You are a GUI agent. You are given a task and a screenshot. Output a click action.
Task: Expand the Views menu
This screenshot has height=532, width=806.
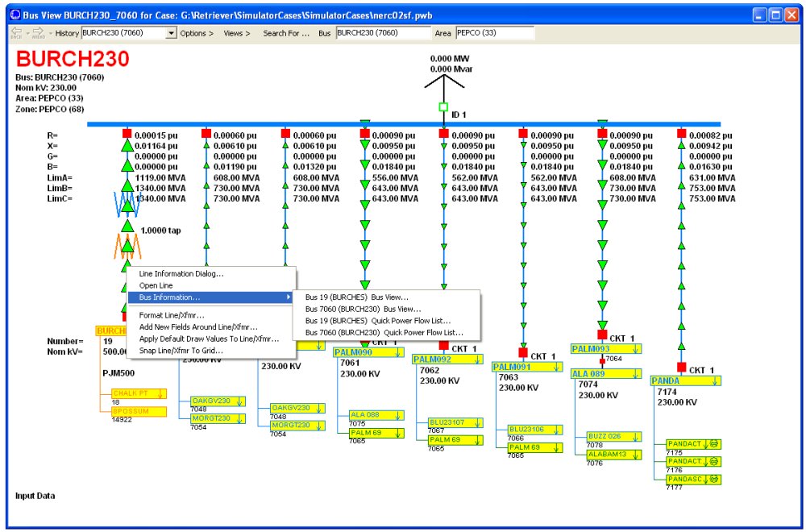pyautogui.click(x=236, y=33)
